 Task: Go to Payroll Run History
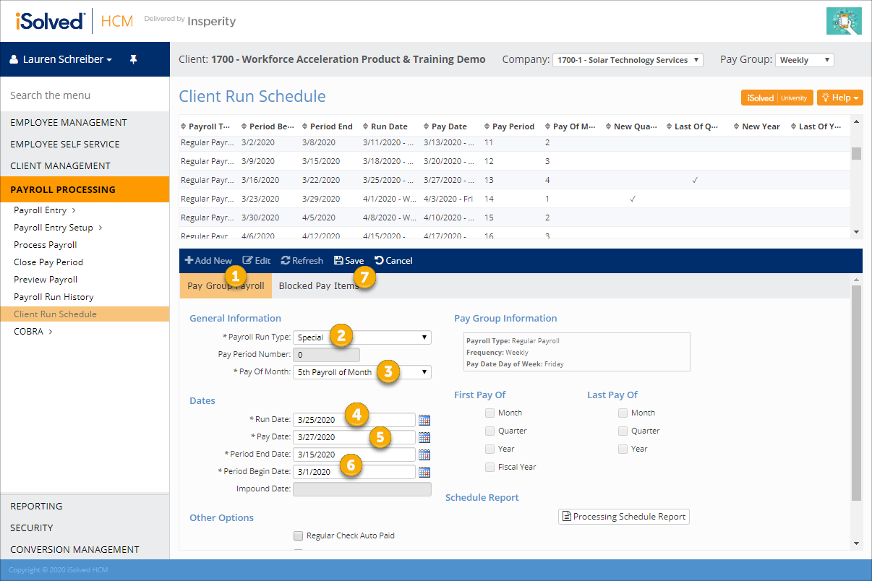pos(53,297)
